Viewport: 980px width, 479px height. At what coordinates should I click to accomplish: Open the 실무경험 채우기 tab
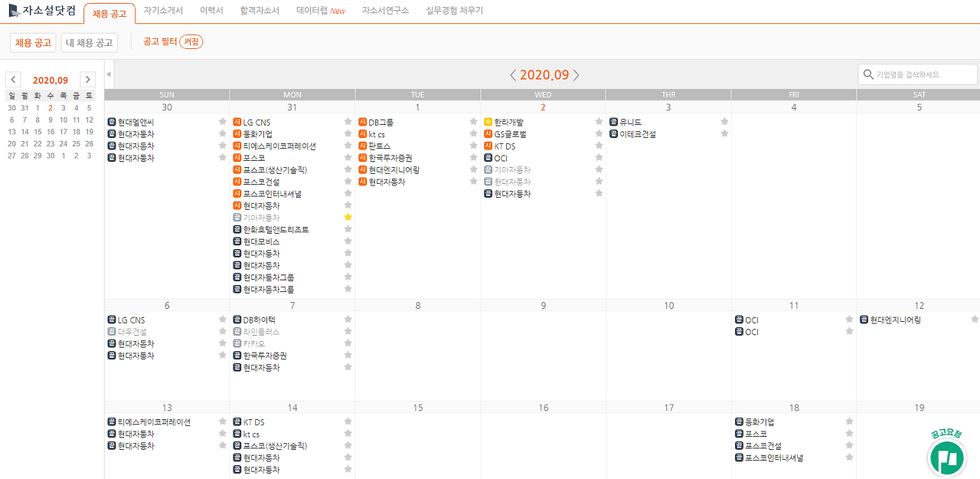454,11
